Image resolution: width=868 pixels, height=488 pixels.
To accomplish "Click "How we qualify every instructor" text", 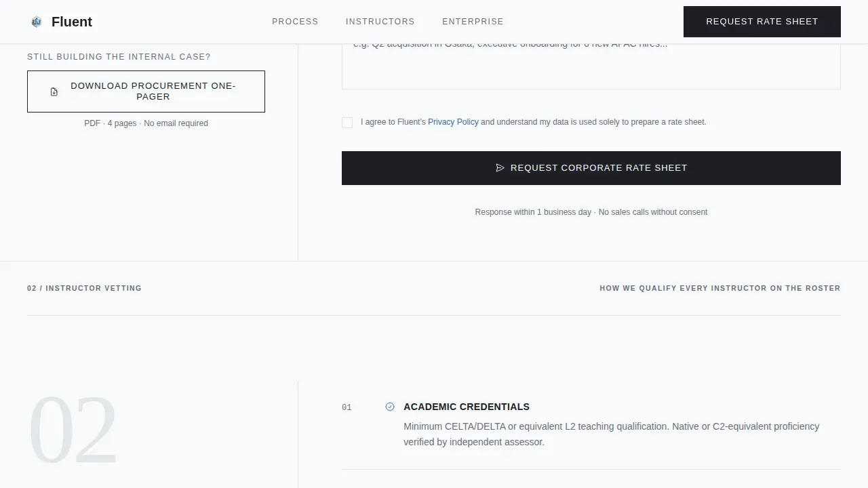I will [720, 288].
